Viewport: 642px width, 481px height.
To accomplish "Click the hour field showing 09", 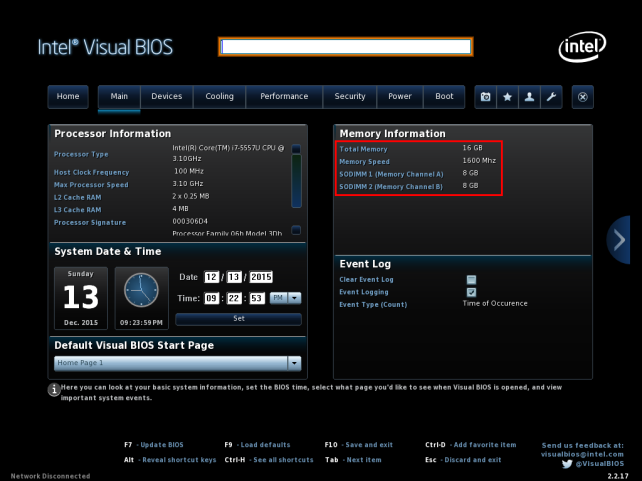I will tap(212, 298).
